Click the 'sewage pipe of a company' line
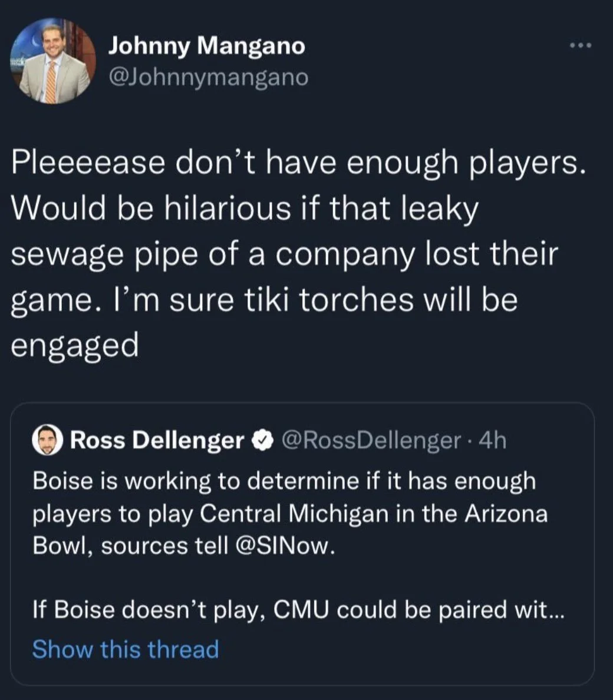Image resolution: width=613 pixels, height=700 pixels. tap(285, 255)
